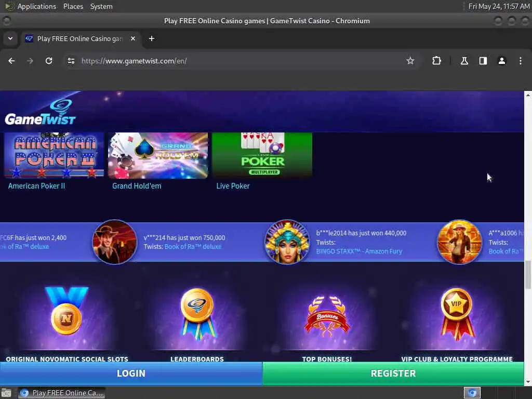
Task: Open the Extensions puzzle icon
Action: click(x=436, y=61)
